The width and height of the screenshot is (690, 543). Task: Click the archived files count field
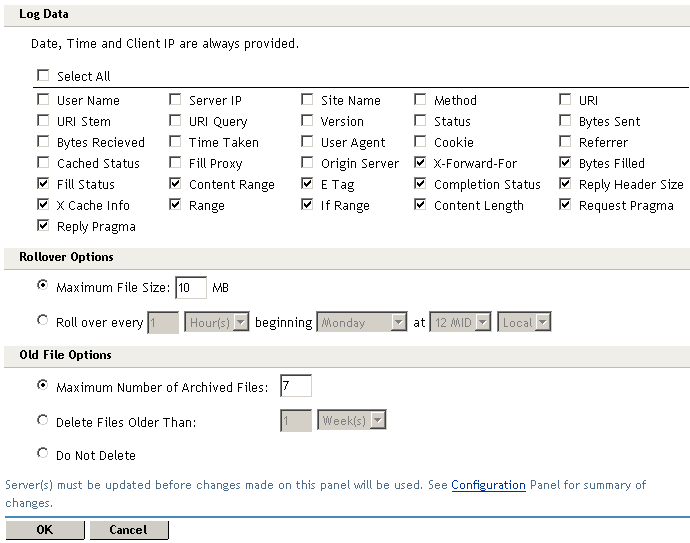(x=296, y=386)
